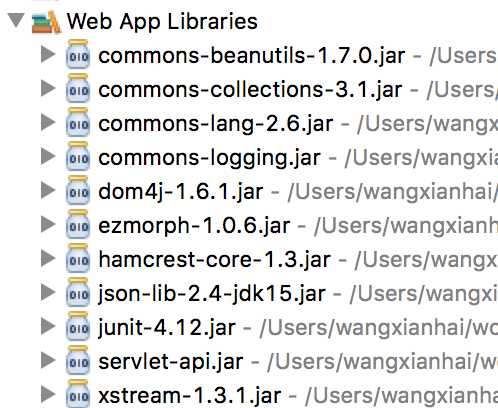
Task: Select commons-collections-3.1.jar in the tree
Action: [250, 90]
